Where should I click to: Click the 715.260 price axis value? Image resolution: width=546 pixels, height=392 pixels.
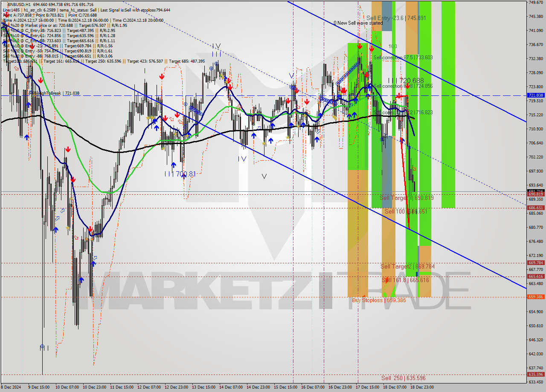pos(536,115)
